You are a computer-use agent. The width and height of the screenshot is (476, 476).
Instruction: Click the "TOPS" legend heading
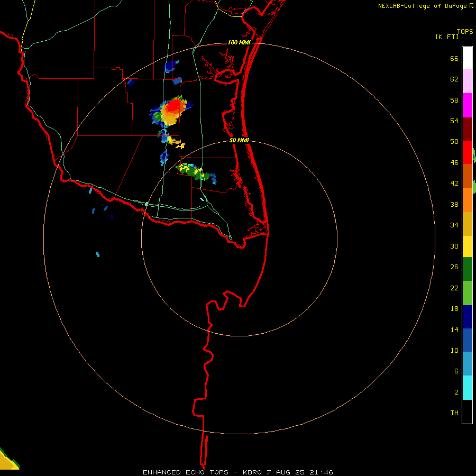[465, 31]
